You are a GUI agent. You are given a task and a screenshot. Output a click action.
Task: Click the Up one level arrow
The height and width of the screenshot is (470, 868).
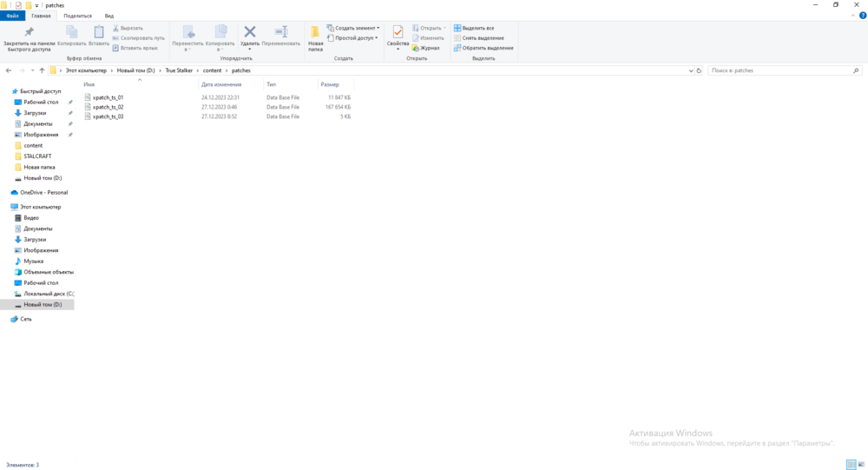[x=42, y=70]
